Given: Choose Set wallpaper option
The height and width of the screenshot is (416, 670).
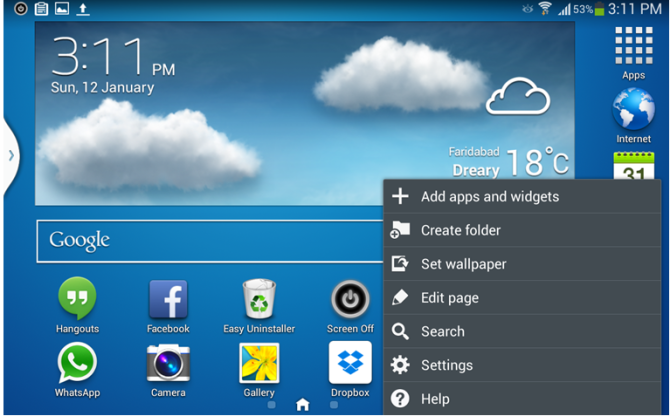Looking at the screenshot, I should 522,264.
